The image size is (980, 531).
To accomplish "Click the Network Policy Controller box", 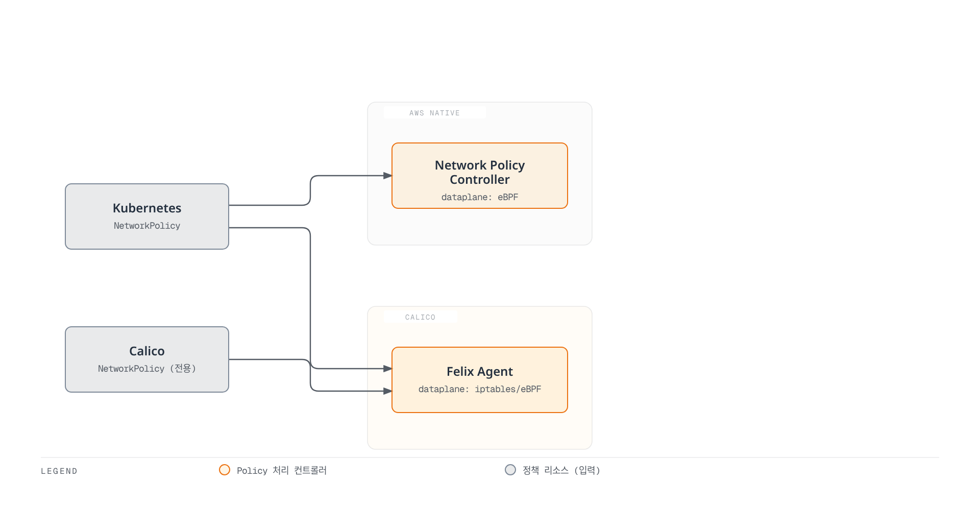I will (480, 176).
